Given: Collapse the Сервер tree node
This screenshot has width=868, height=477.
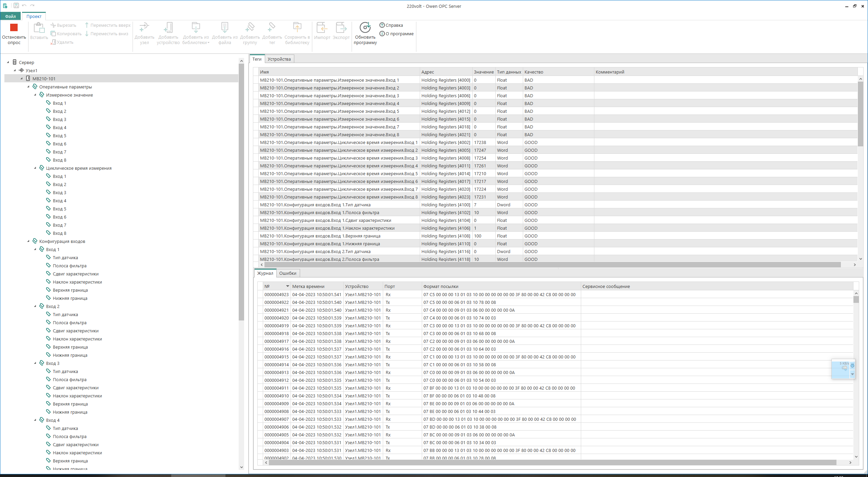Looking at the screenshot, I should point(8,62).
